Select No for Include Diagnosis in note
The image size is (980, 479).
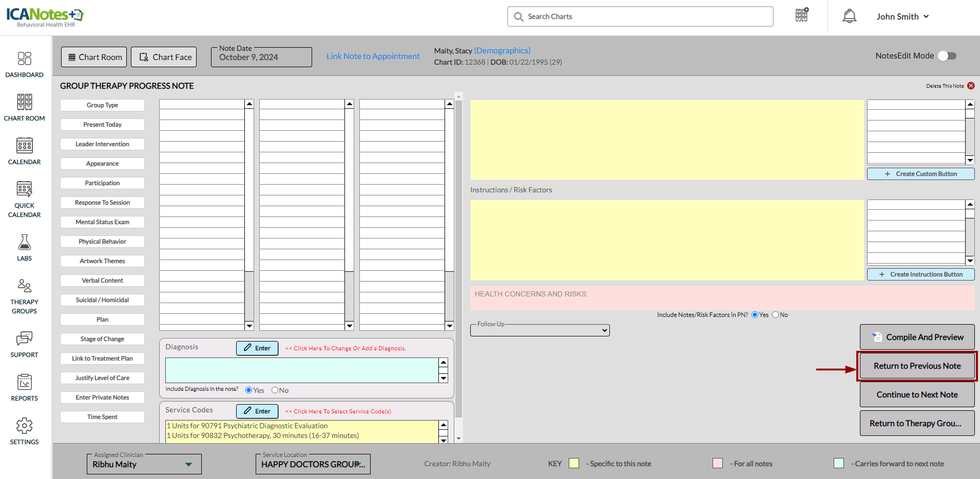[275, 390]
